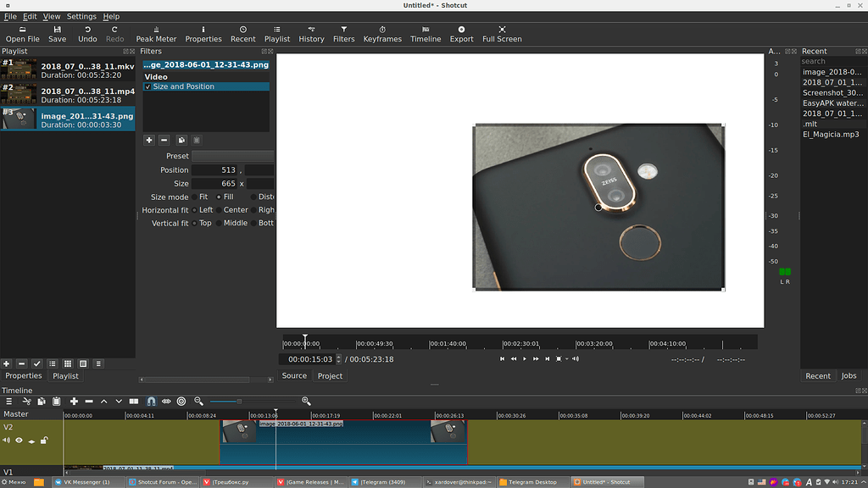Click the Append plus icon under the timeline
The height and width of the screenshot is (488, 868).
click(74, 401)
